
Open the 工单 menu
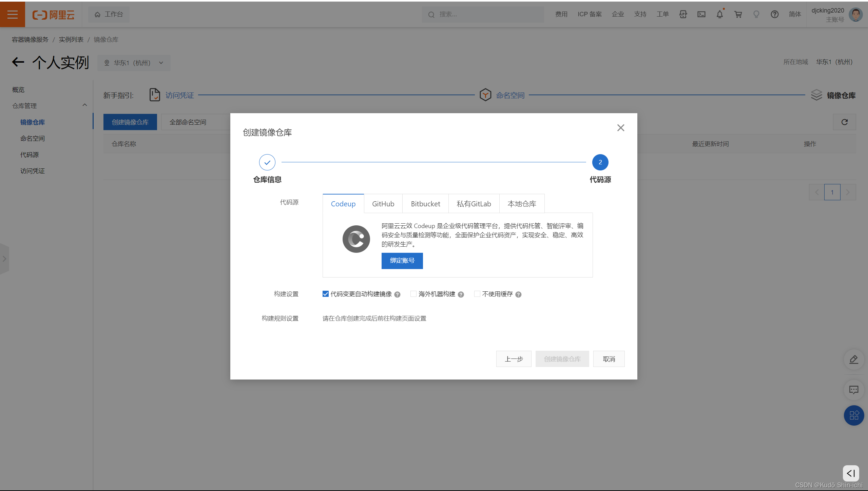[x=662, y=14]
